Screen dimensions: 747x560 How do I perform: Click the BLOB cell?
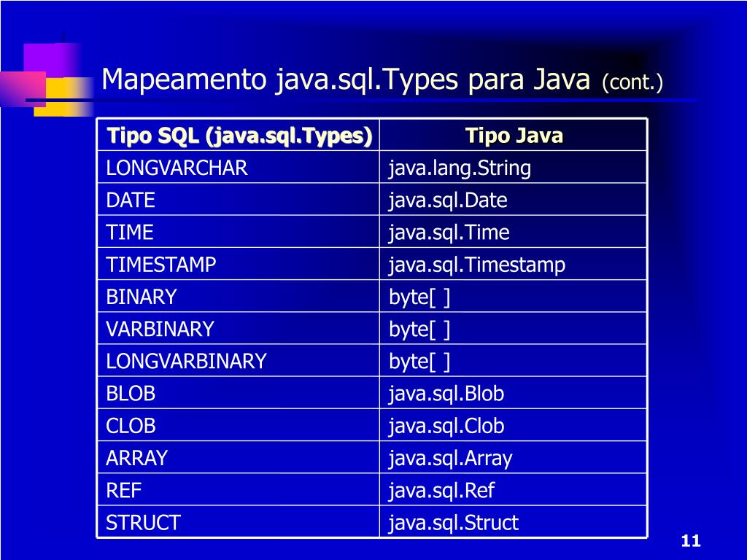pos(239,393)
